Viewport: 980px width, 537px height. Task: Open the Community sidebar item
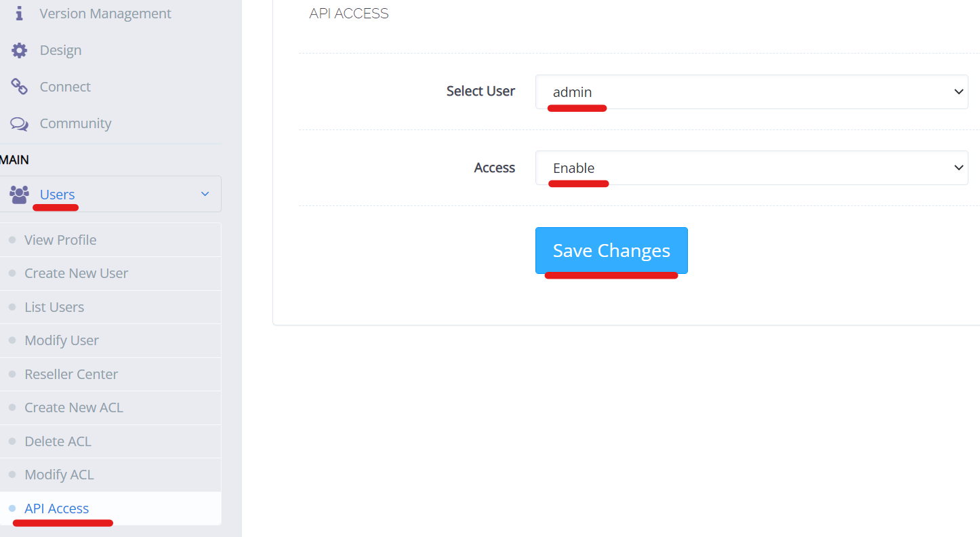(x=75, y=123)
